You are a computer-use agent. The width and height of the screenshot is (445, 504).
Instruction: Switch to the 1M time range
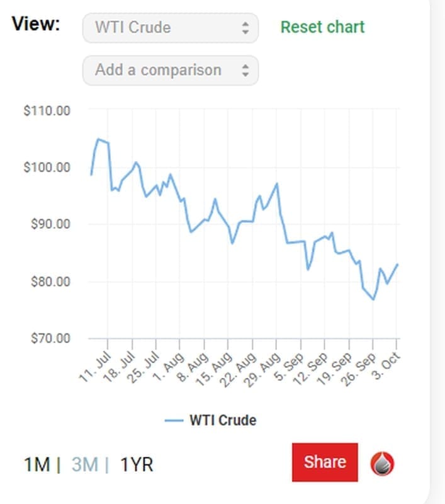pos(37,465)
